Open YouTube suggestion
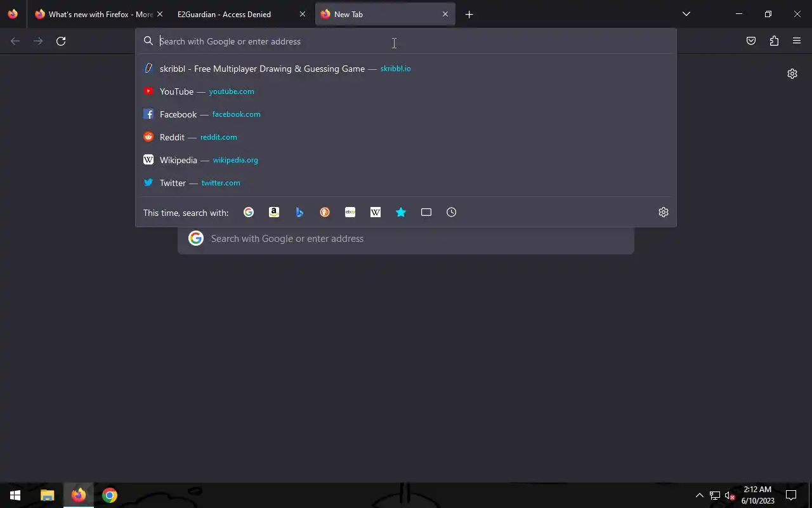This screenshot has width=812, height=508. click(x=406, y=91)
